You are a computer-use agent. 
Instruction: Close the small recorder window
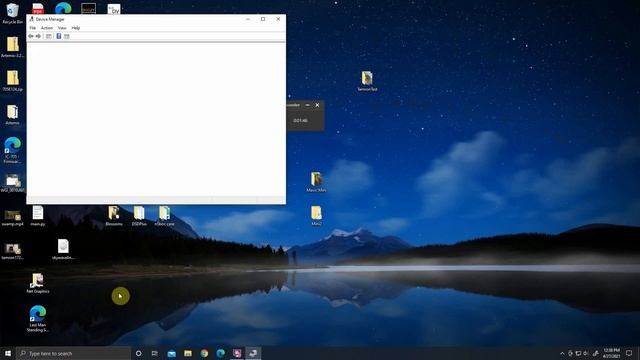[318, 105]
